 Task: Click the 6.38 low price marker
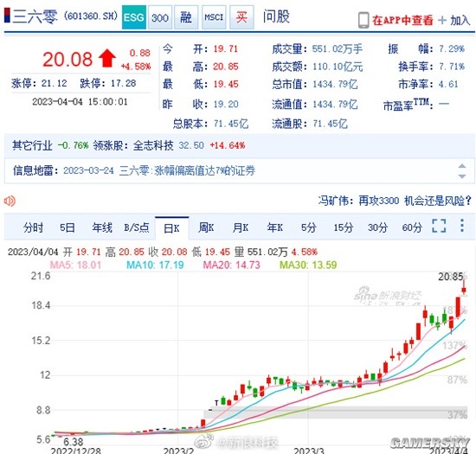74,442
